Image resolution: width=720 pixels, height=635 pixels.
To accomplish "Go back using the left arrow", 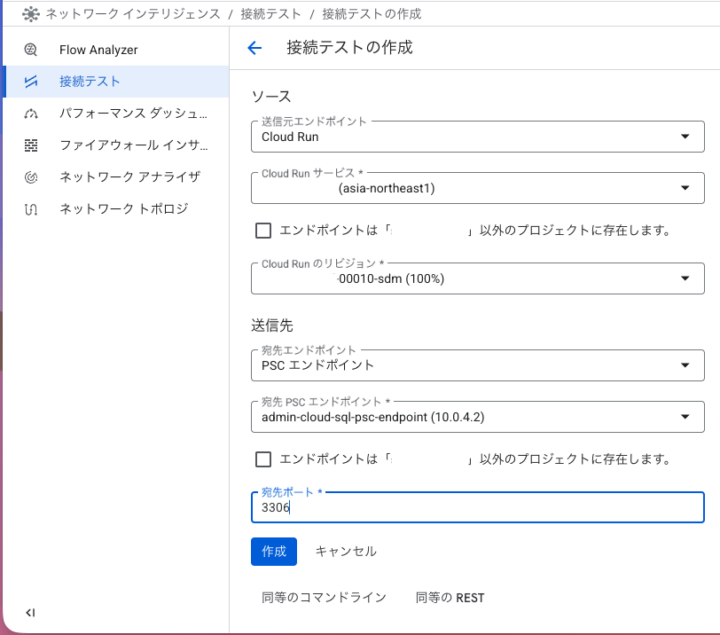I will click(x=255, y=48).
